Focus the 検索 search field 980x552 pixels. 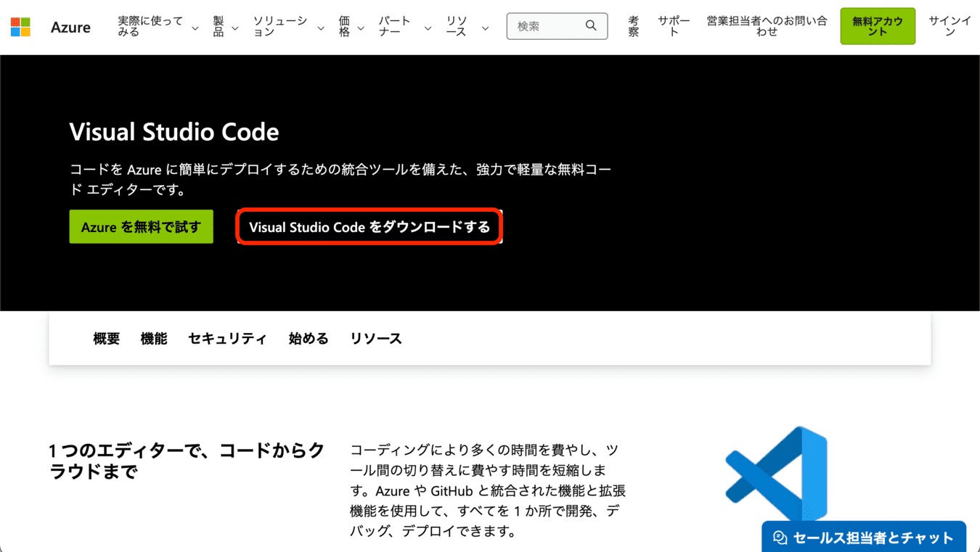pos(557,26)
